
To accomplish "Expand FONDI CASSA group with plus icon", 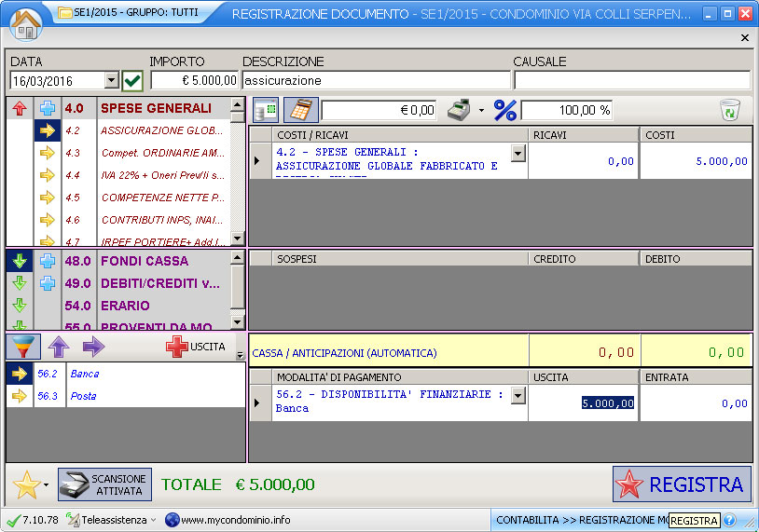I will pos(48,261).
